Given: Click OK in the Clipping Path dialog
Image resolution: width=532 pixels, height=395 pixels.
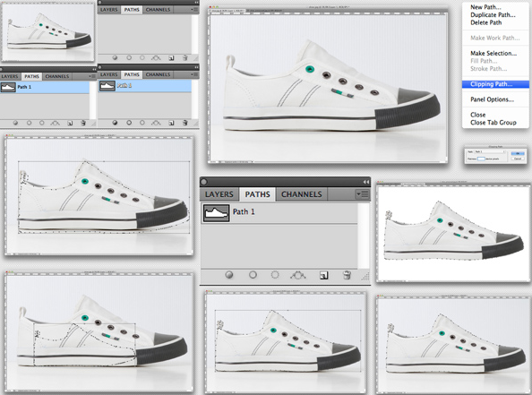Looking at the screenshot, I should tap(518, 153).
